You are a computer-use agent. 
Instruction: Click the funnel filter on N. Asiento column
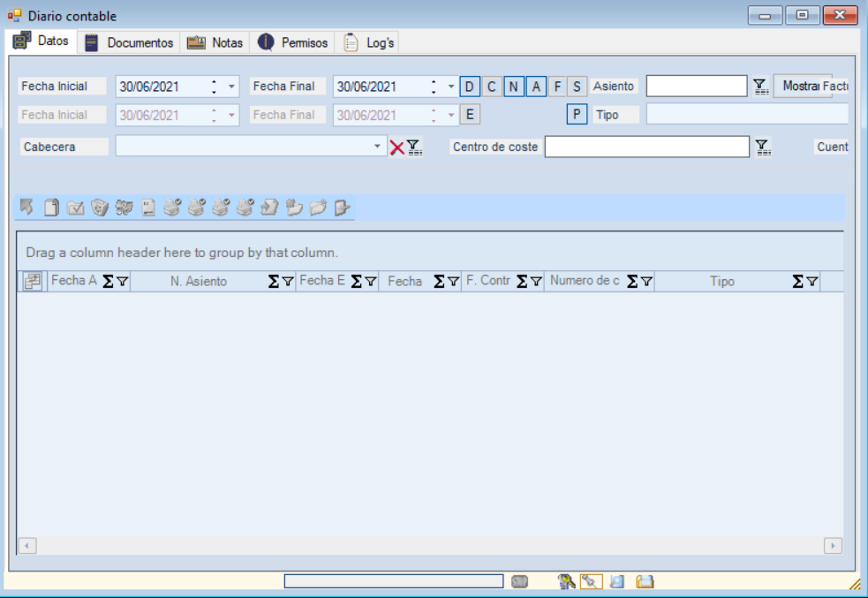[288, 282]
